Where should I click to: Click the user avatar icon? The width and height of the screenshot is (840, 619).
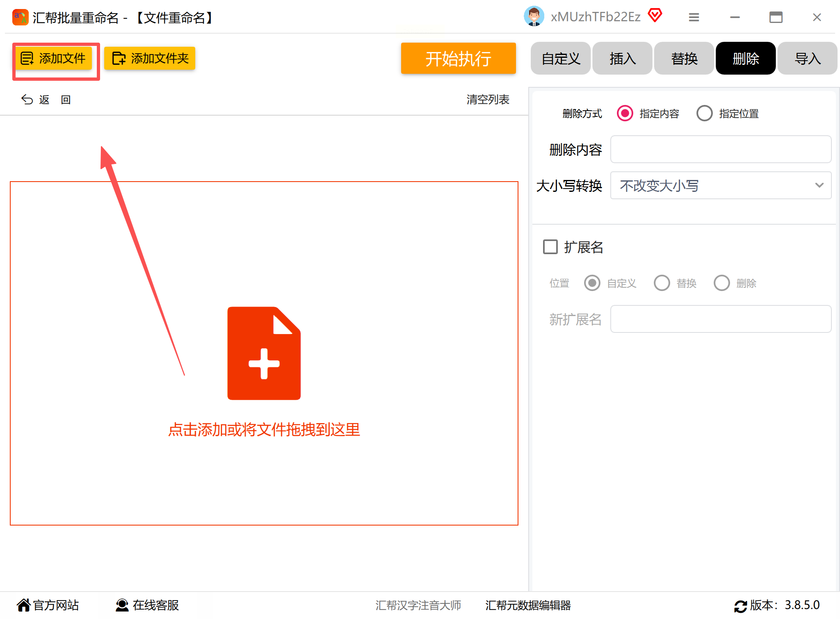tap(534, 17)
